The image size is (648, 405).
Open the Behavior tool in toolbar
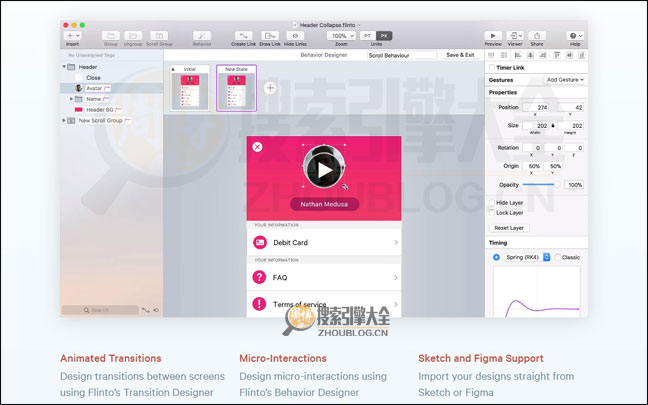[x=202, y=36]
